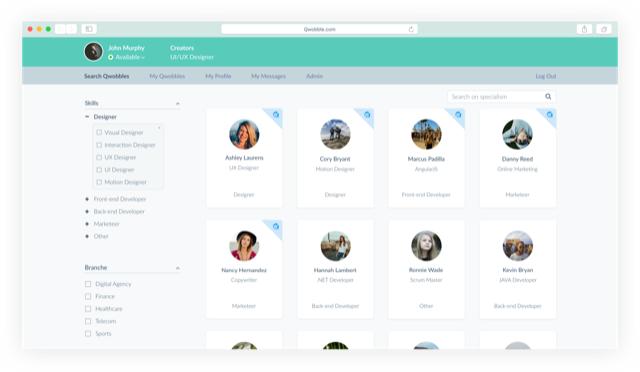This screenshot has height=372, width=640.
Task: Click the browser reload icon in address bar
Action: (411, 29)
